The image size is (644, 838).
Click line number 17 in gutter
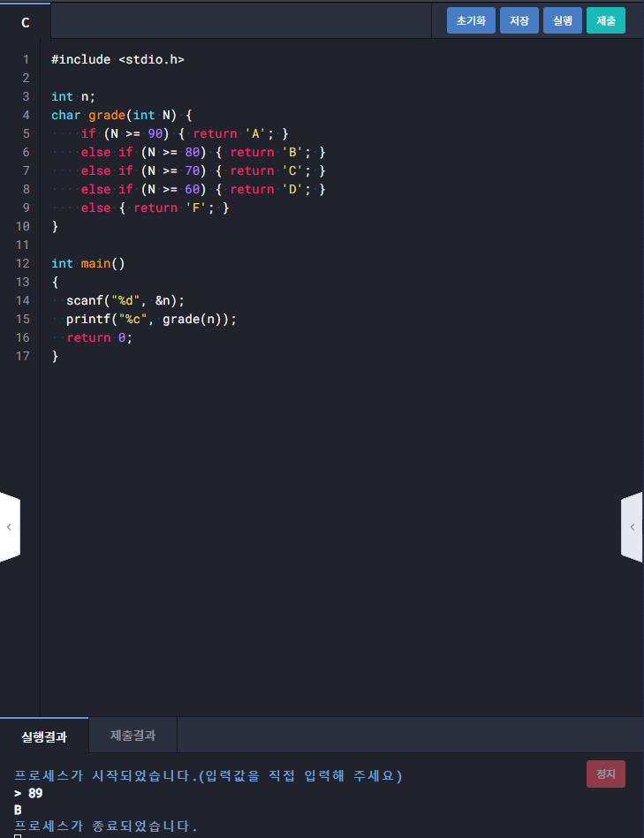[22, 356]
